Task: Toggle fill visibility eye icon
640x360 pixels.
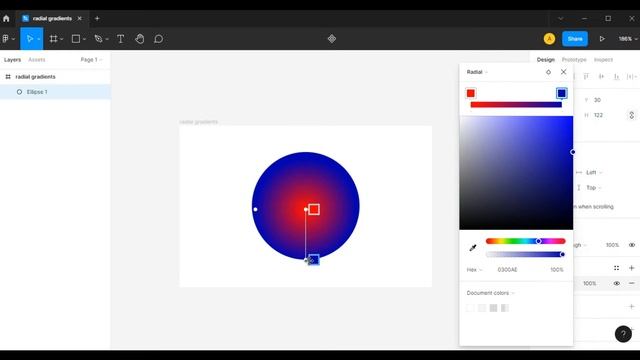Action: tap(616, 283)
